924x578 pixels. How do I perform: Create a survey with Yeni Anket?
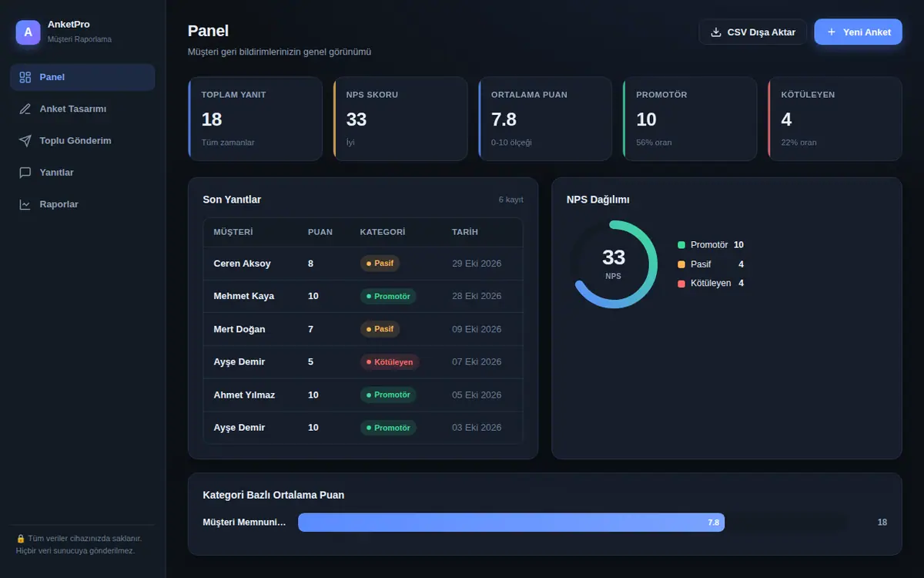tap(858, 32)
